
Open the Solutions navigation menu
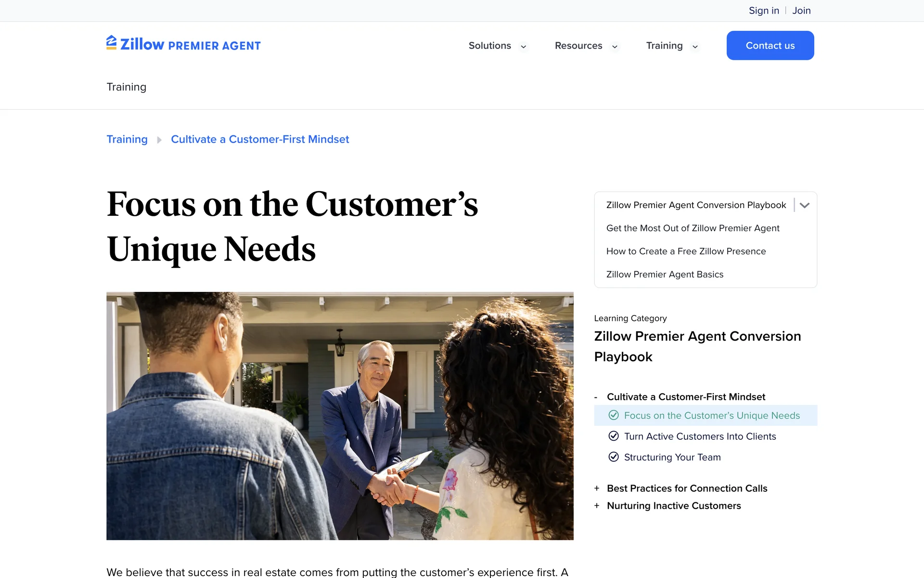[x=498, y=46]
